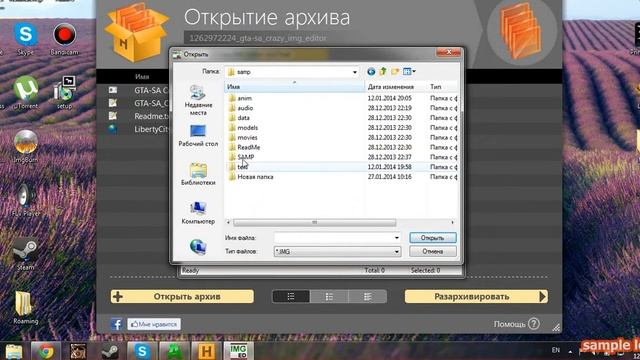This screenshot has height=360, width=640.
Task: Switch to the third detailed view mode
Action: [367, 297]
